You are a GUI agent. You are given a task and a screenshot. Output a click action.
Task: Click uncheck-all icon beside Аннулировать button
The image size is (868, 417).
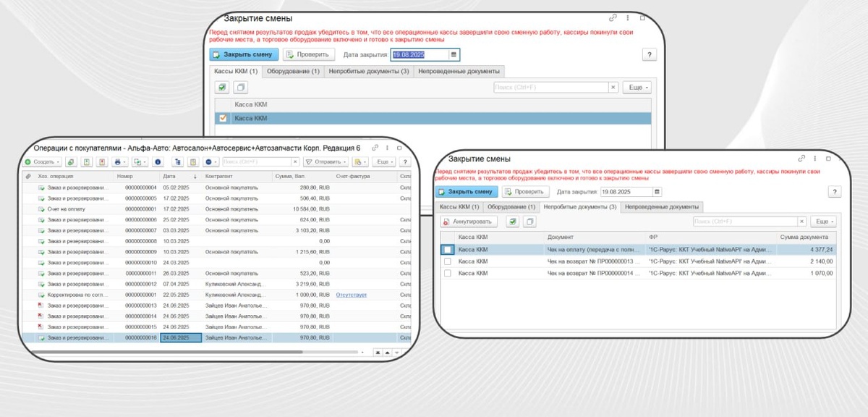[x=529, y=222]
